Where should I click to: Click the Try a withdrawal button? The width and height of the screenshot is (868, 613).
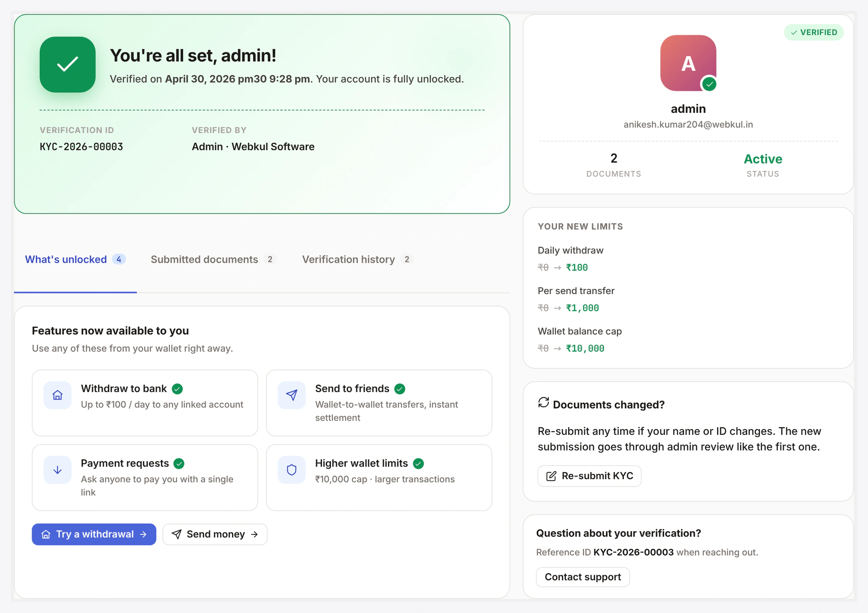(94, 534)
